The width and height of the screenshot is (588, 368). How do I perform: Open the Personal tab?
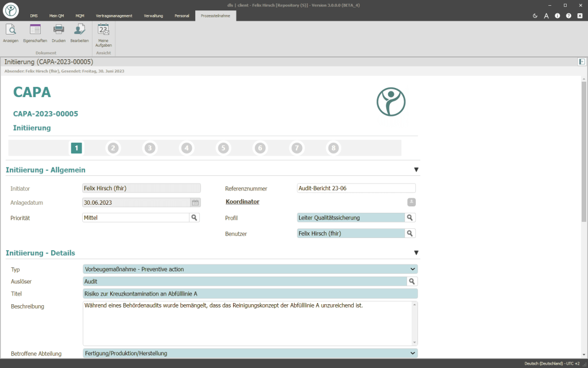(181, 16)
